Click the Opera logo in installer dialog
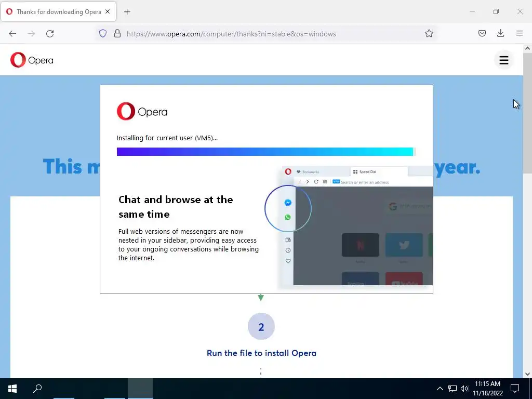This screenshot has width=532, height=399. [x=142, y=111]
